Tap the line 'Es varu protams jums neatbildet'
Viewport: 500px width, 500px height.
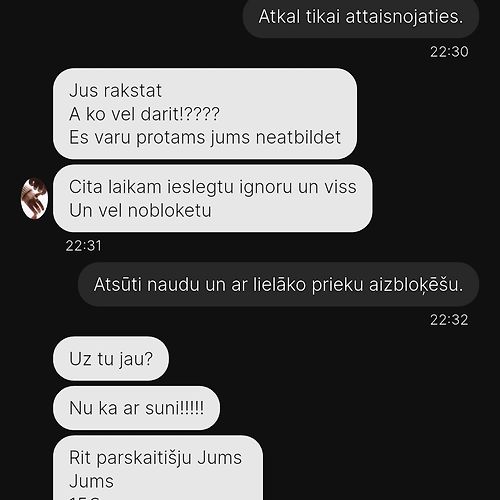tap(205, 138)
